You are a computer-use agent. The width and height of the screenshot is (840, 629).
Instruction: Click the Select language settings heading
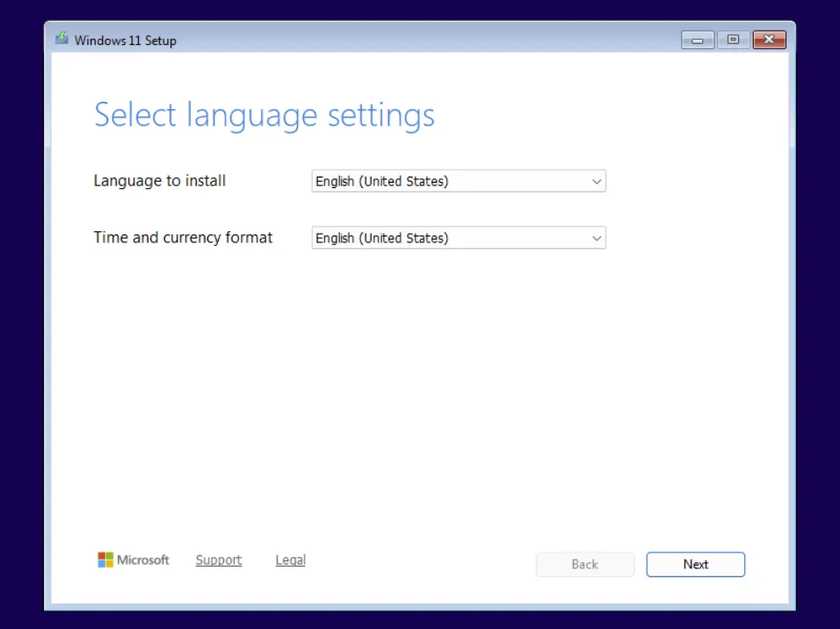[264, 115]
